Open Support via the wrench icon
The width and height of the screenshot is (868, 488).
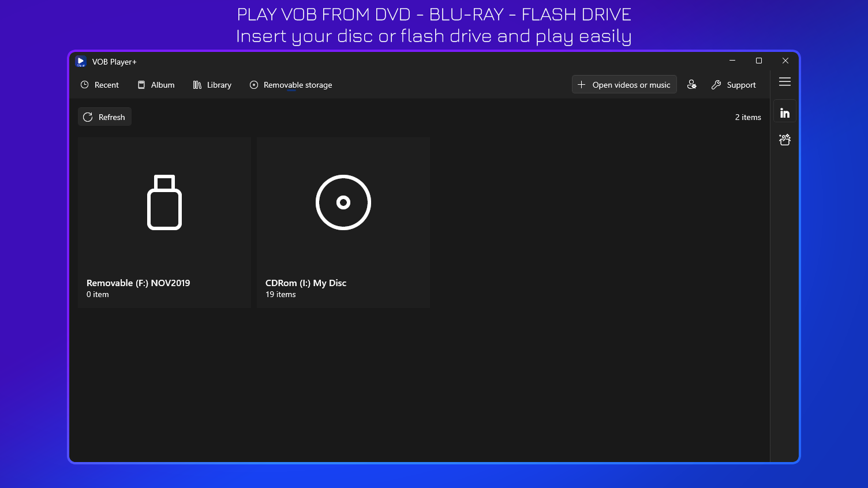[x=716, y=84]
